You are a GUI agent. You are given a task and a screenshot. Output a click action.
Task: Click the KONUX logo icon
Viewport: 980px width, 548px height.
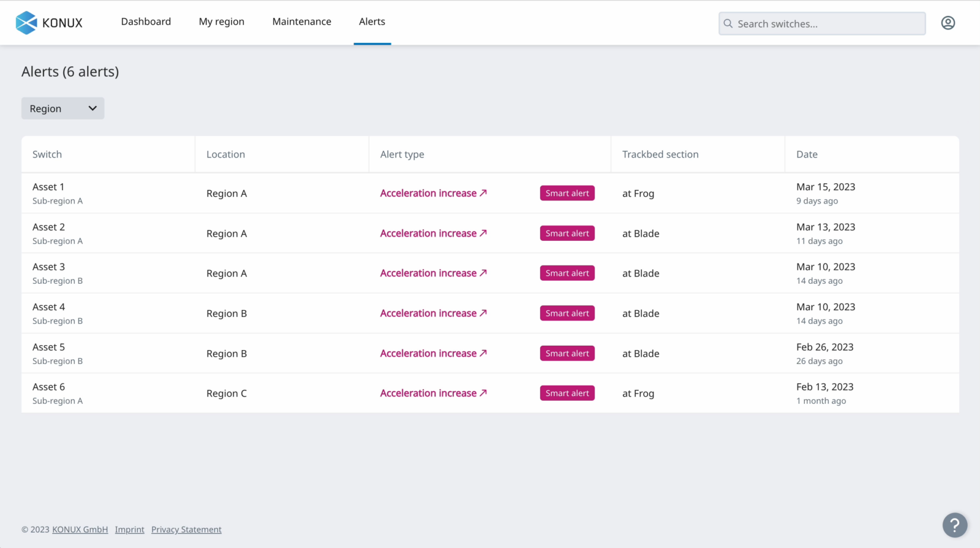[26, 23]
